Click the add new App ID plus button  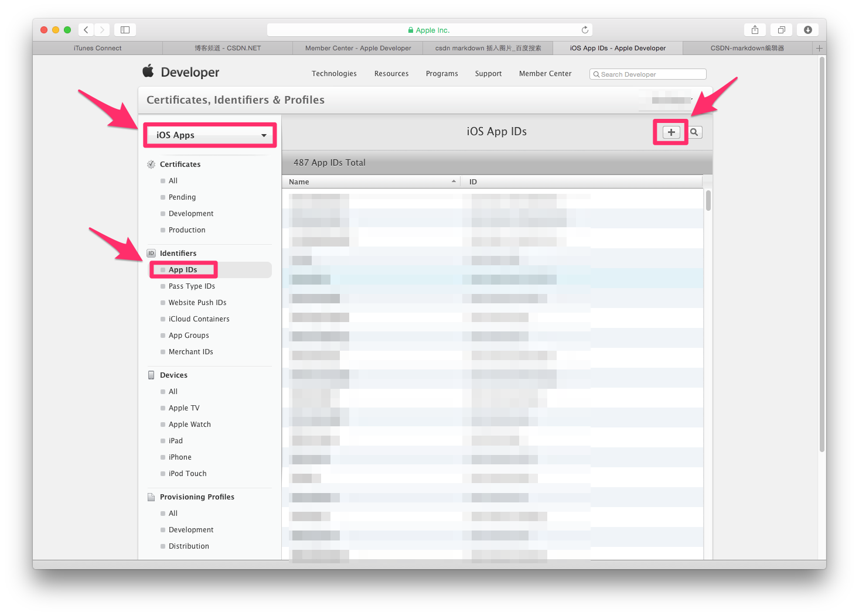(x=671, y=132)
